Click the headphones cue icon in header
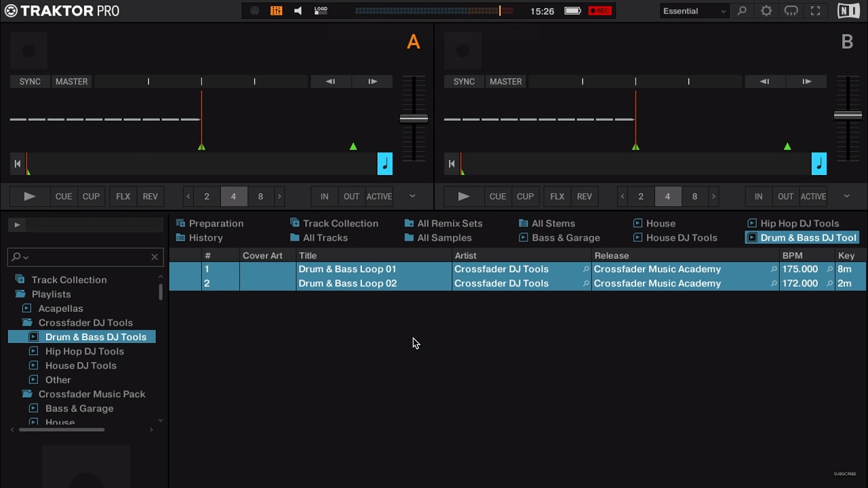 click(x=791, y=11)
